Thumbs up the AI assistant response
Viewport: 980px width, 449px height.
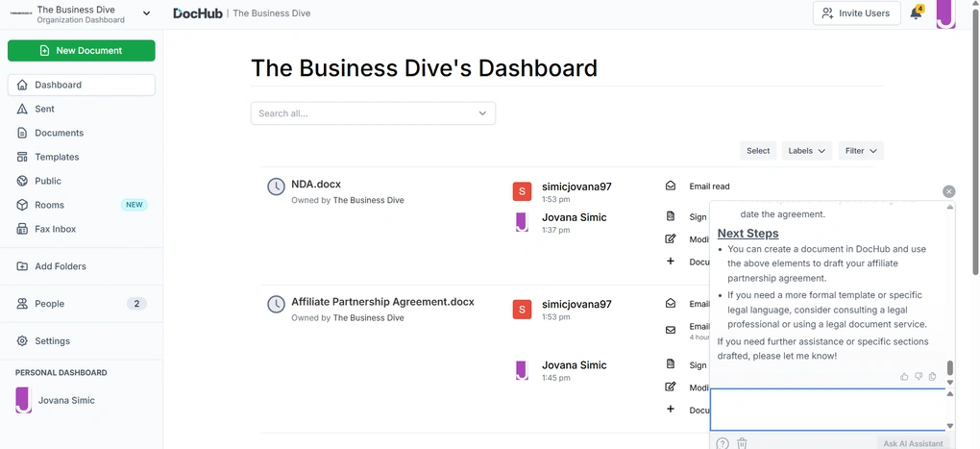904,377
